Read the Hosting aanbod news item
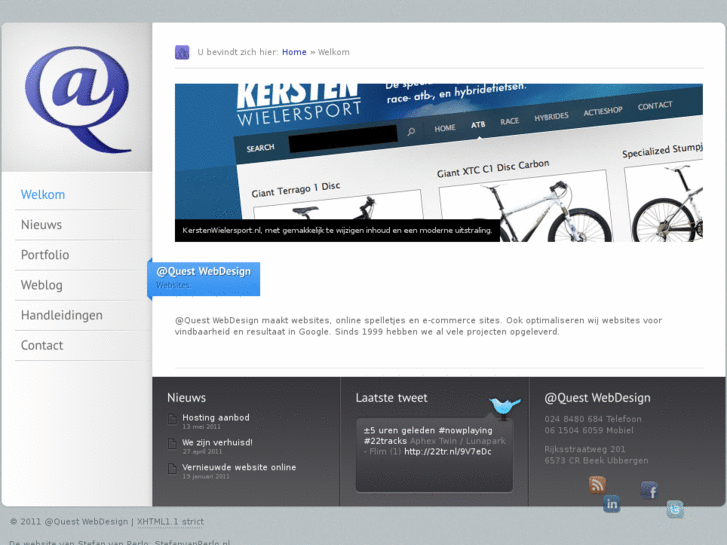The width and height of the screenshot is (727, 545). (x=216, y=417)
